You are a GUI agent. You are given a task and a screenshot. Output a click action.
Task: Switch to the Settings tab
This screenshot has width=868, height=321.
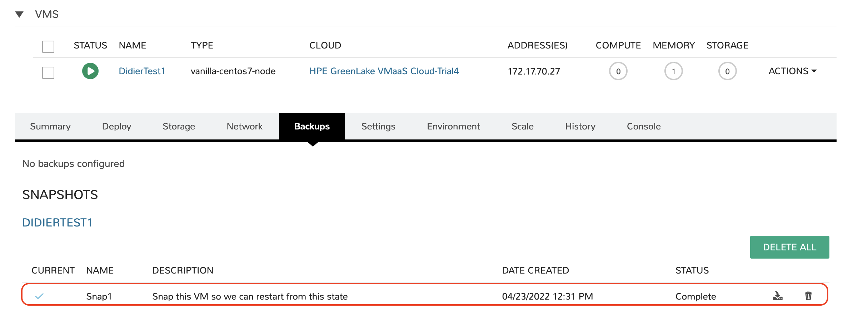(x=378, y=126)
